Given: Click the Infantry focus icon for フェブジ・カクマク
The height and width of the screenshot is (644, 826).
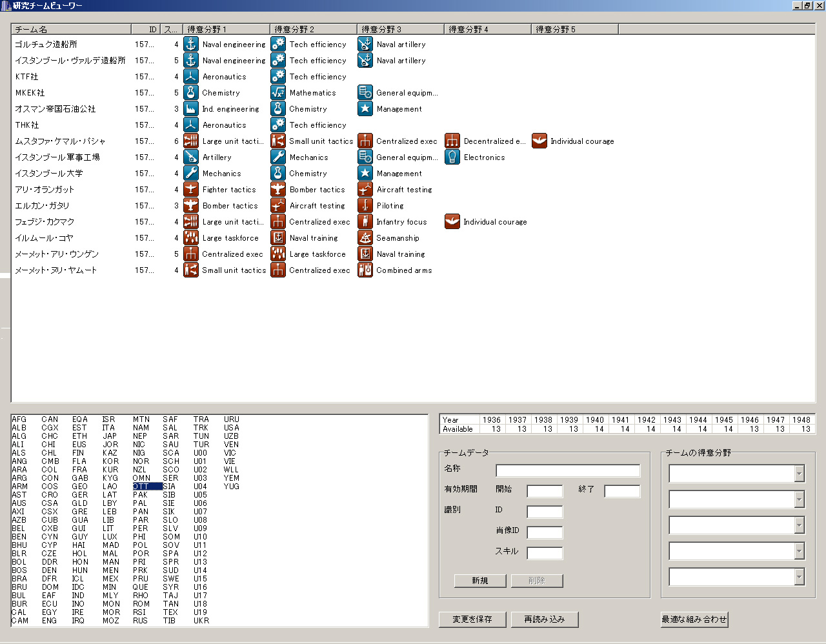Looking at the screenshot, I should [365, 221].
